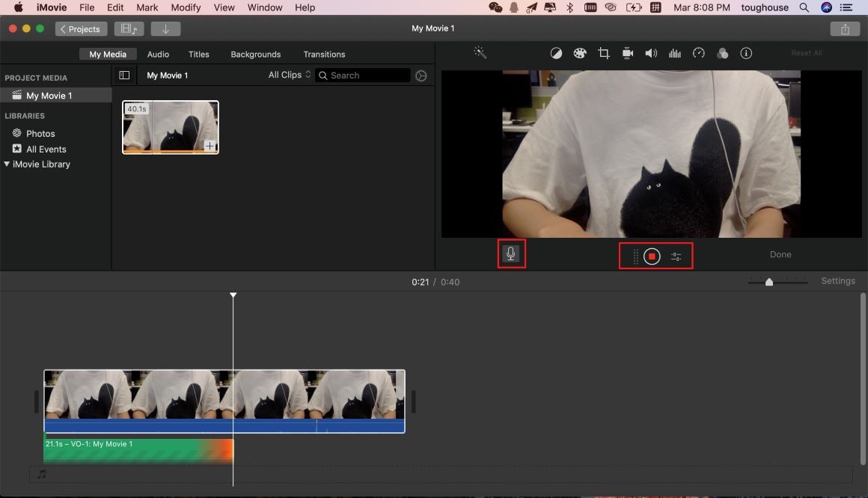868x498 pixels.
Task: Switch to the Backgrounds tab
Action: click(256, 55)
